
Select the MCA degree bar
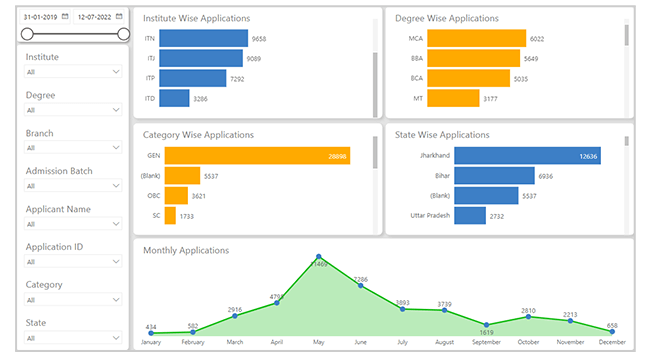pyautogui.click(x=477, y=38)
